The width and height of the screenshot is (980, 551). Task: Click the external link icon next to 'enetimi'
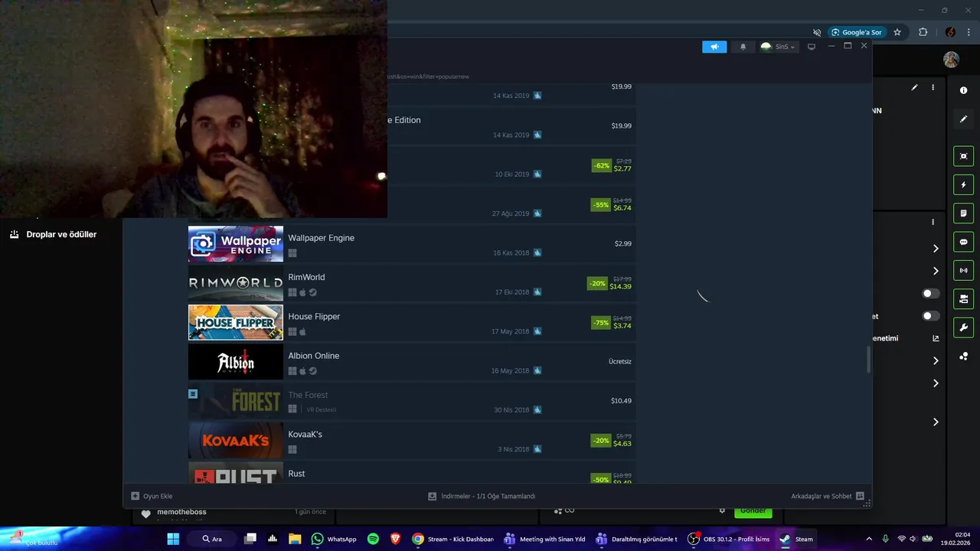936,338
